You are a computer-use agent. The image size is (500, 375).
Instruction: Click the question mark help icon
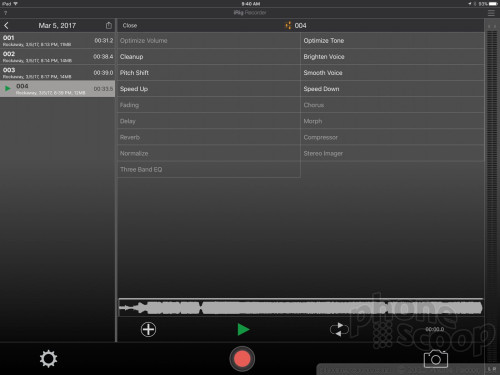(x=5, y=13)
